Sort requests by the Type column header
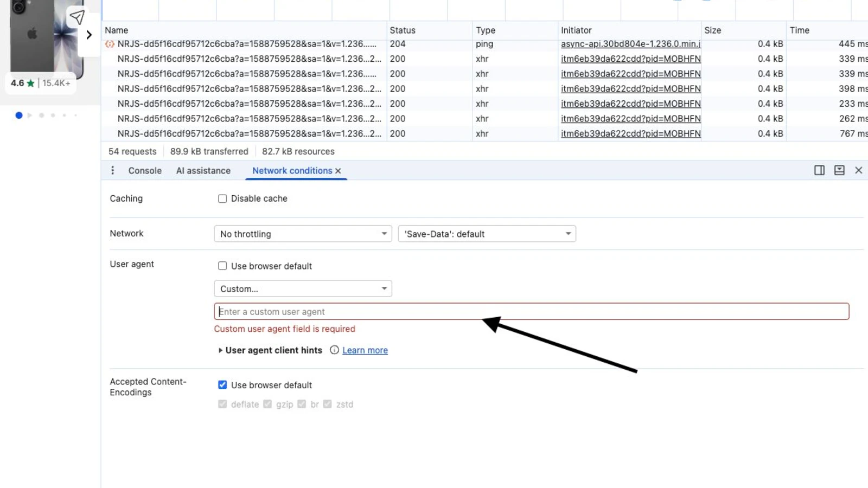 (515, 30)
